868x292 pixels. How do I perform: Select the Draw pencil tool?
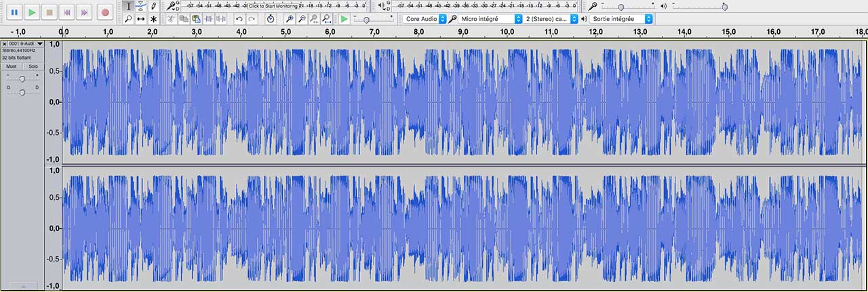pyautogui.click(x=153, y=6)
